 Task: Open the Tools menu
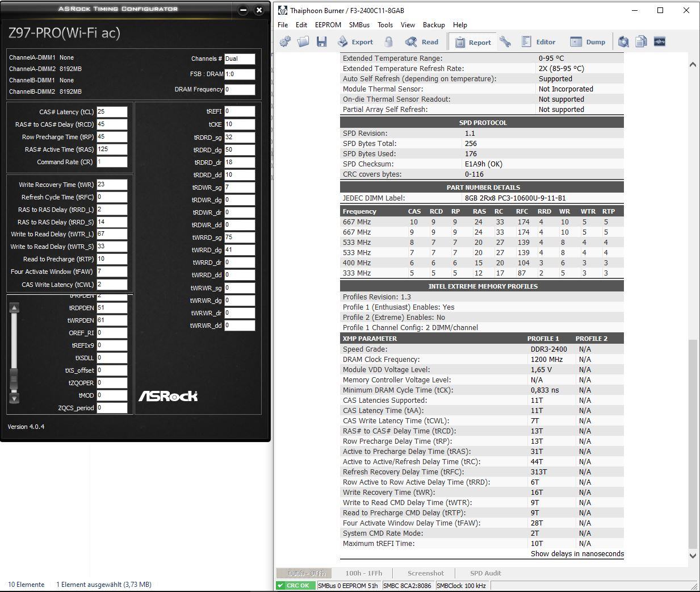[x=385, y=25]
